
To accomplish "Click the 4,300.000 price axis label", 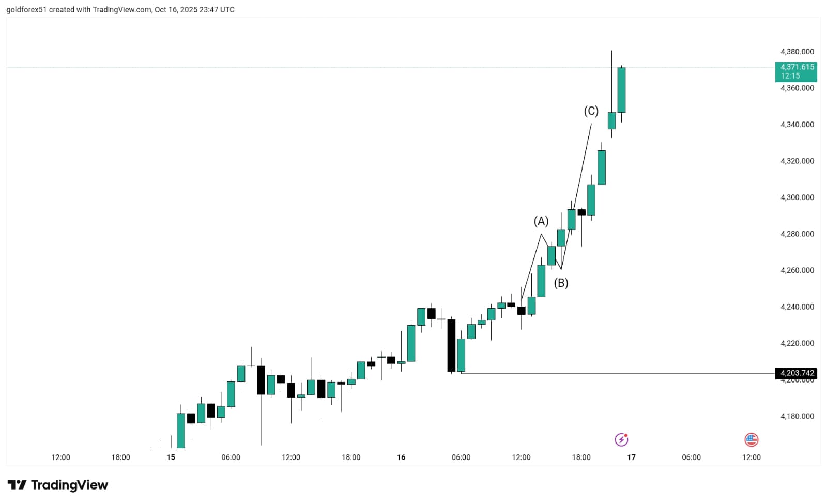I will 797,197.
